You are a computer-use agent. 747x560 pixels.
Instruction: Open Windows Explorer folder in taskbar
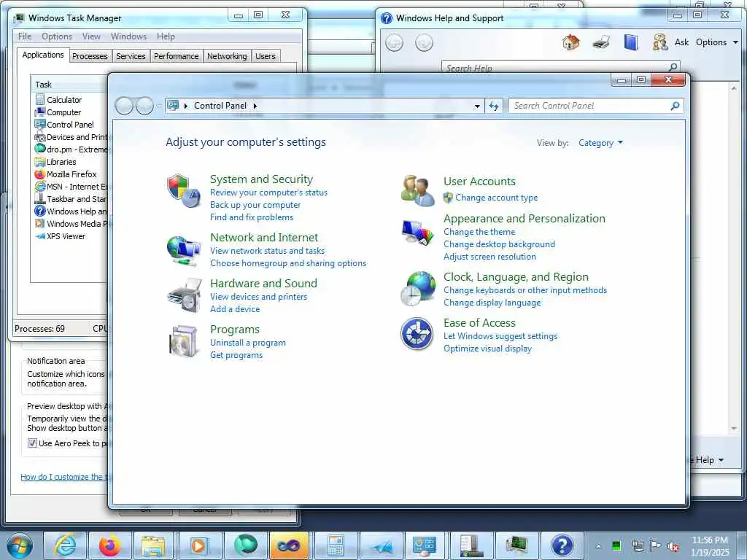tap(153, 545)
